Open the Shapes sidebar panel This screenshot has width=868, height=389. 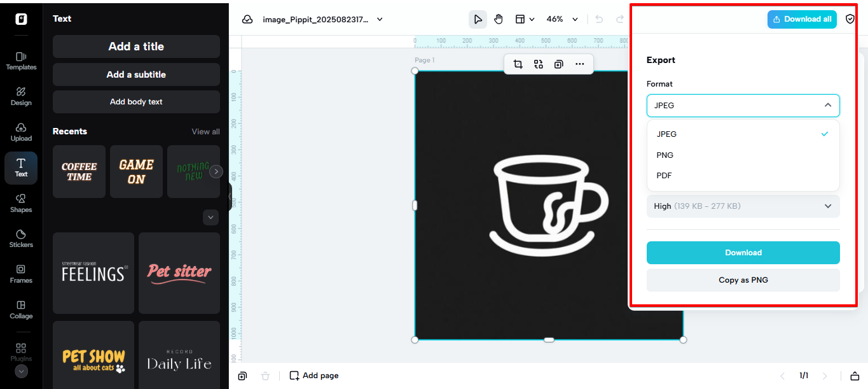coord(21,204)
